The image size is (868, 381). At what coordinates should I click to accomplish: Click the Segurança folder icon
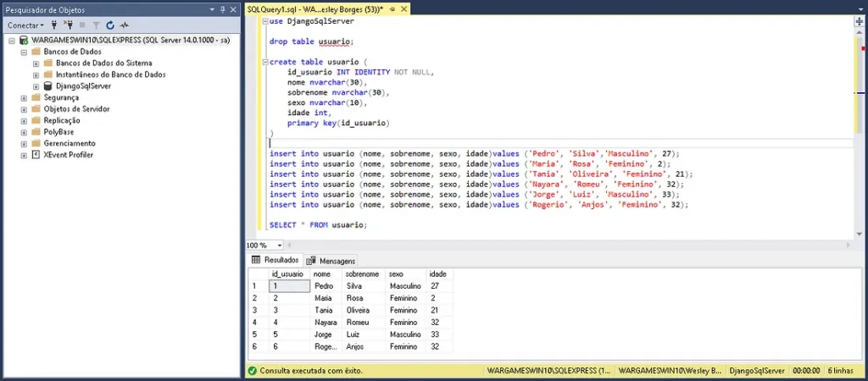click(x=36, y=97)
